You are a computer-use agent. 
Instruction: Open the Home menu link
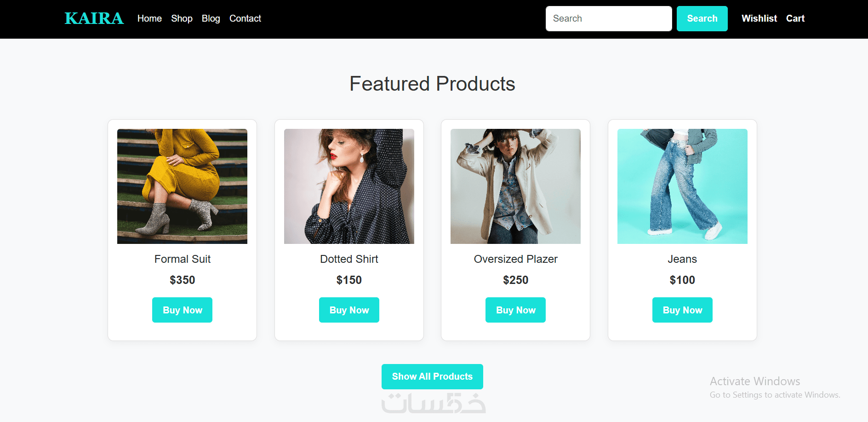click(149, 18)
